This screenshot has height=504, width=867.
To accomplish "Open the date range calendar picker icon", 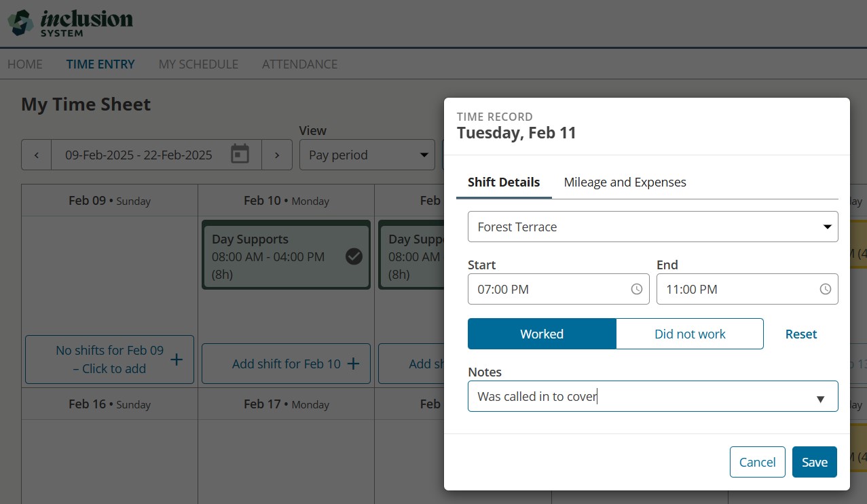I will pyautogui.click(x=240, y=154).
